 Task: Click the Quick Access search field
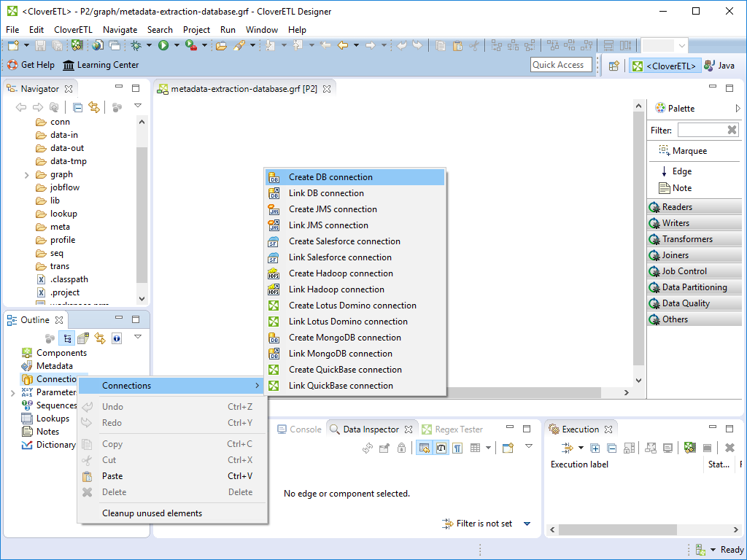tap(561, 65)
